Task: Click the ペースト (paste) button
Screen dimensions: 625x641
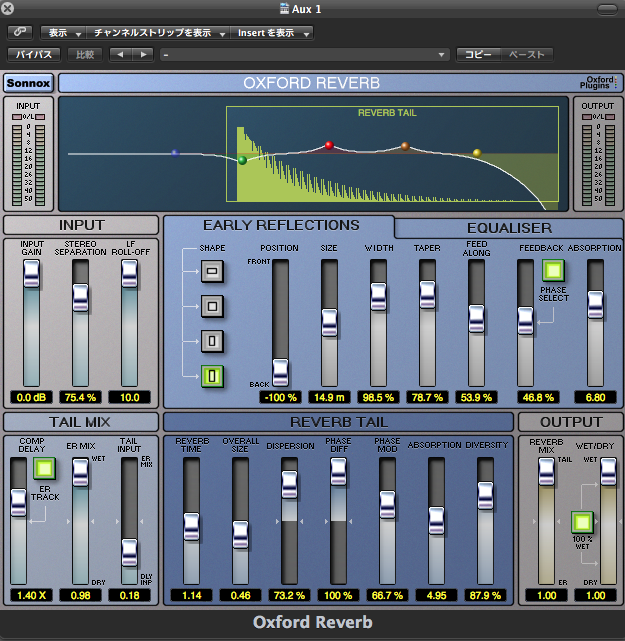Action: pyautogui.click(x=527, y=54)
